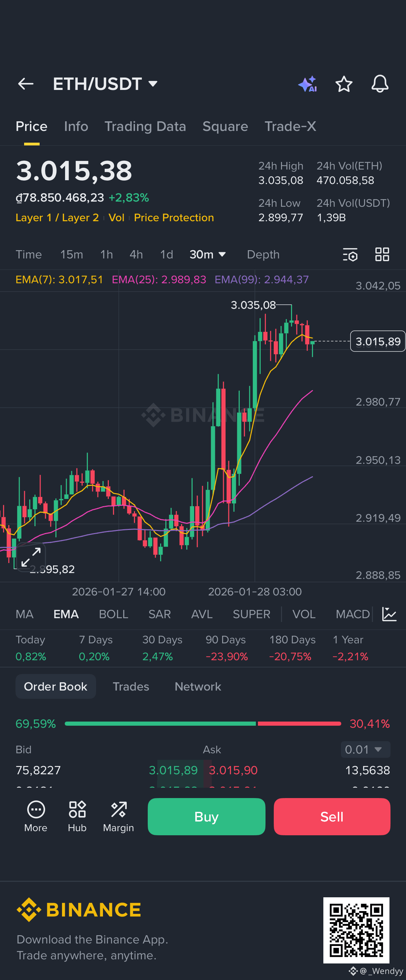
Task: Toggle the VOL indicator
Action: [303, 614]
